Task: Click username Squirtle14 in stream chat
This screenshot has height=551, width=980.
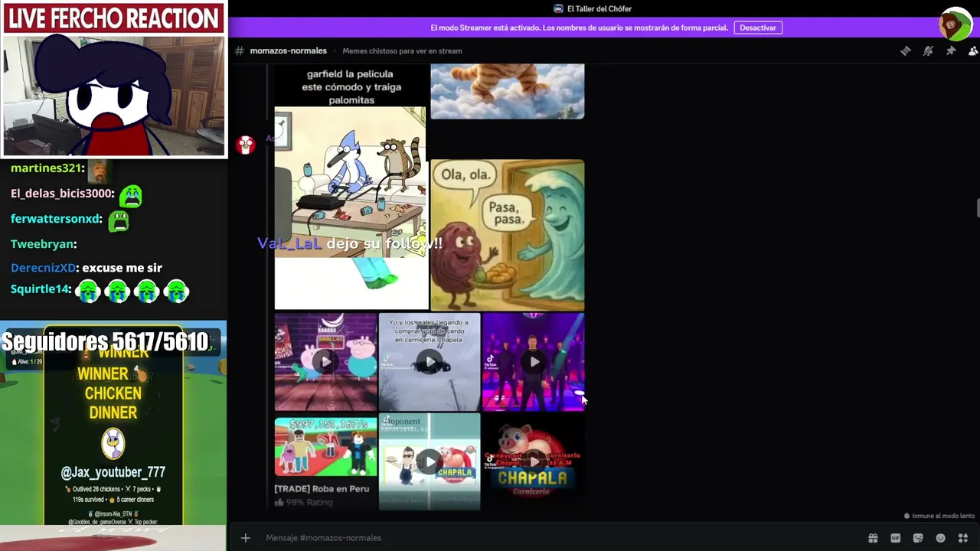Action: coord(40,289)
